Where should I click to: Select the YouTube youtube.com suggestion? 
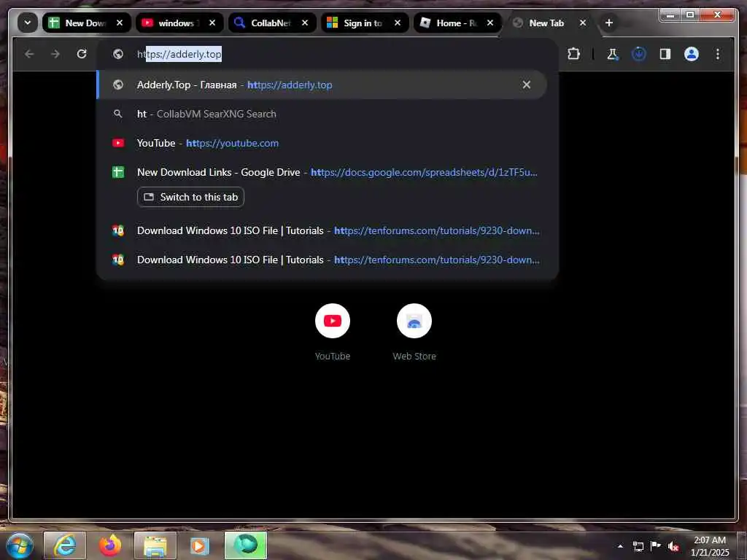322,143
